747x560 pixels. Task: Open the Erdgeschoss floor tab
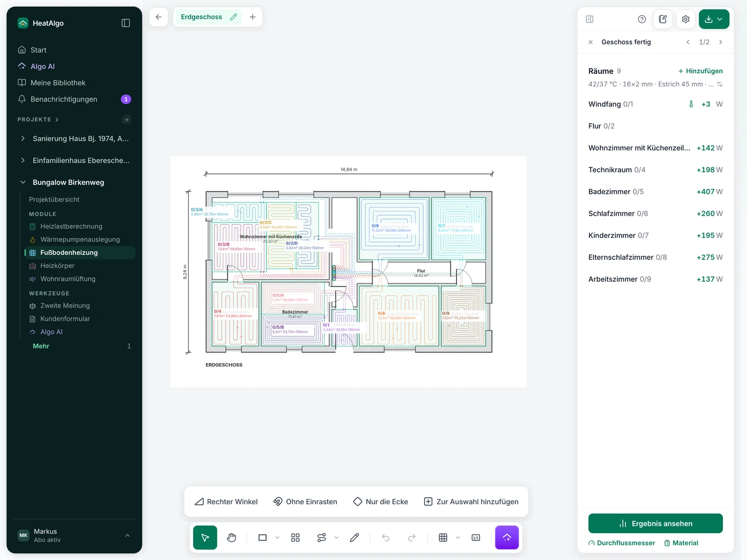tap(202, 17)
